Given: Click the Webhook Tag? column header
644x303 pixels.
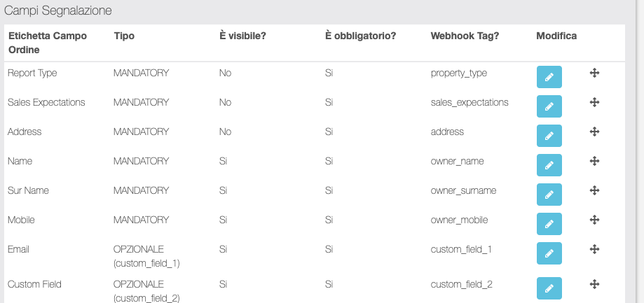Looking at the screenshot, I should (465, 36).
